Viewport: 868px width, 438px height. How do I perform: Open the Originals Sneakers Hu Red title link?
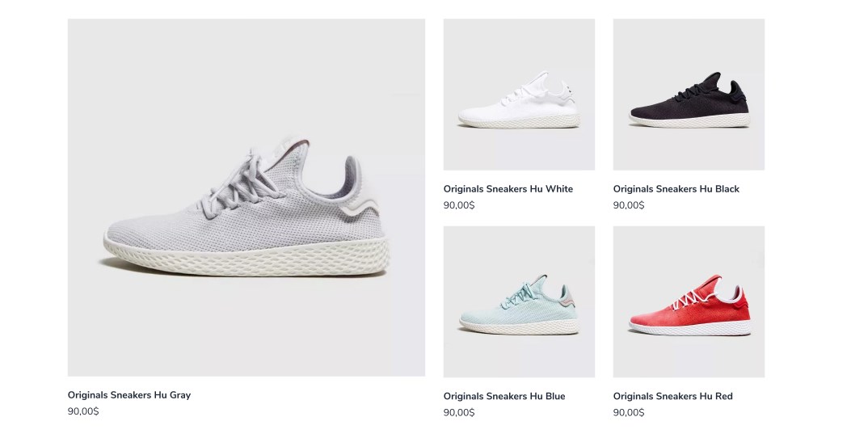[x=672, y=397]
